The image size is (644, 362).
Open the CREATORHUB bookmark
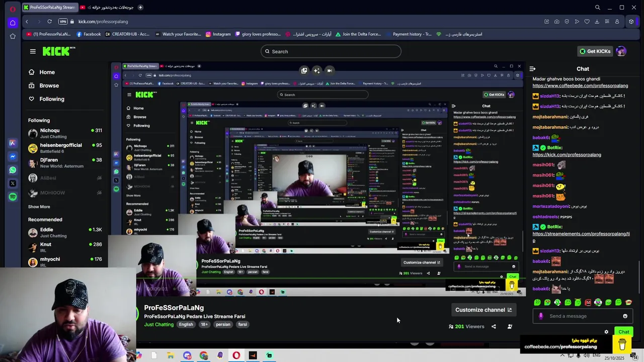coord(127,34)
